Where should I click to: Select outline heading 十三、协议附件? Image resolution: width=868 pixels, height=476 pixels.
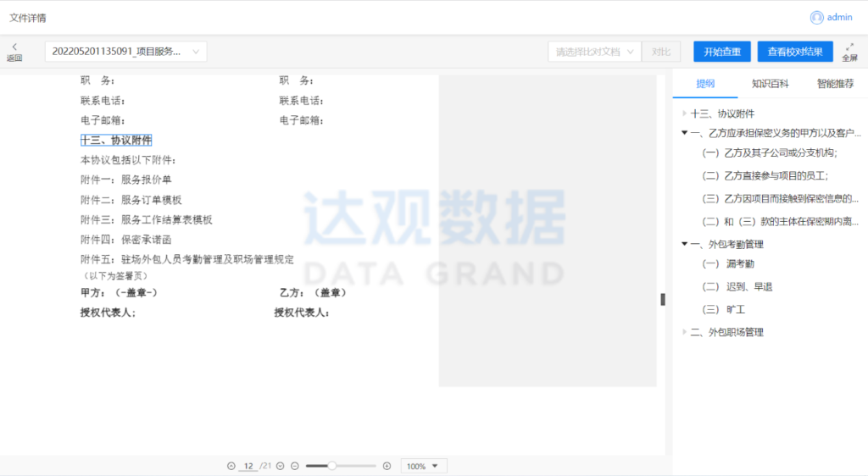click(722, 113)
